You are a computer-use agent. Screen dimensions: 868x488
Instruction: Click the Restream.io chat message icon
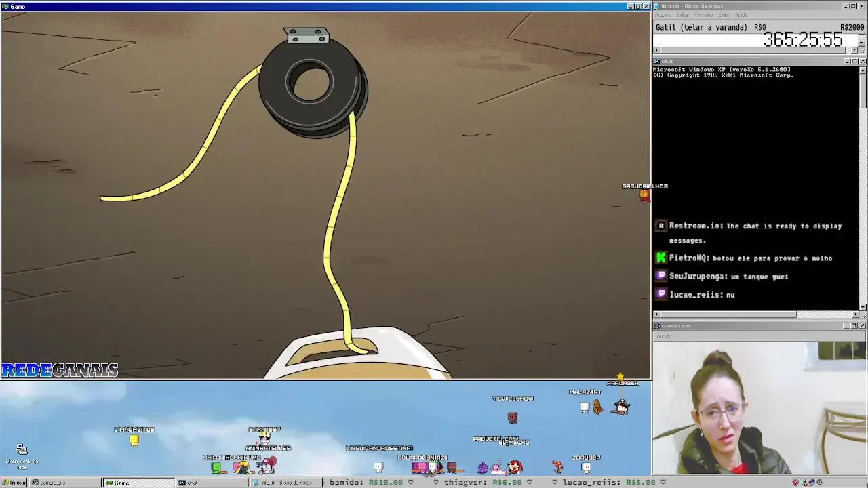(x=661, y=226)
